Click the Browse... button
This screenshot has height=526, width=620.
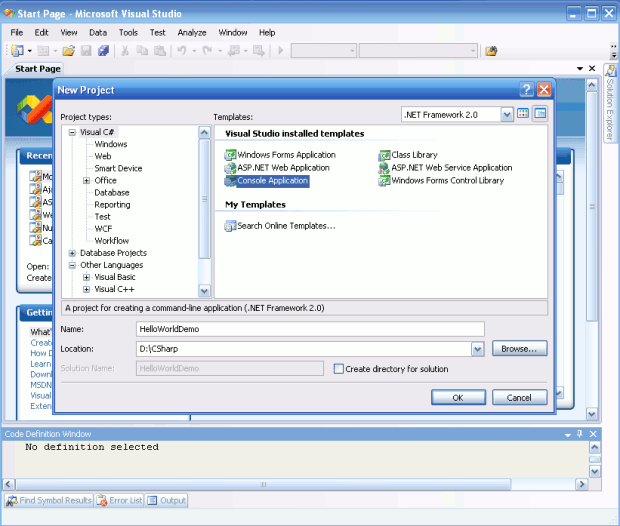pos(520,349)
